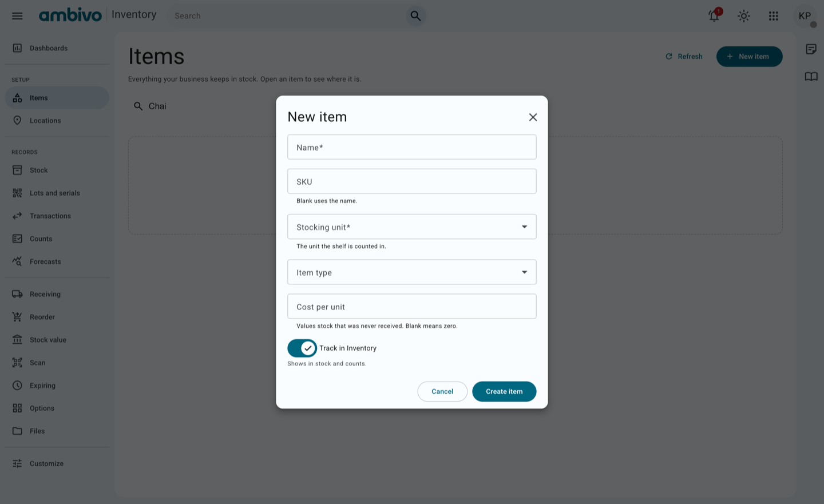This screenshot has width=824, height=504.
Task: Open Customize in the sidebar
Action: (x=57, y=464)
